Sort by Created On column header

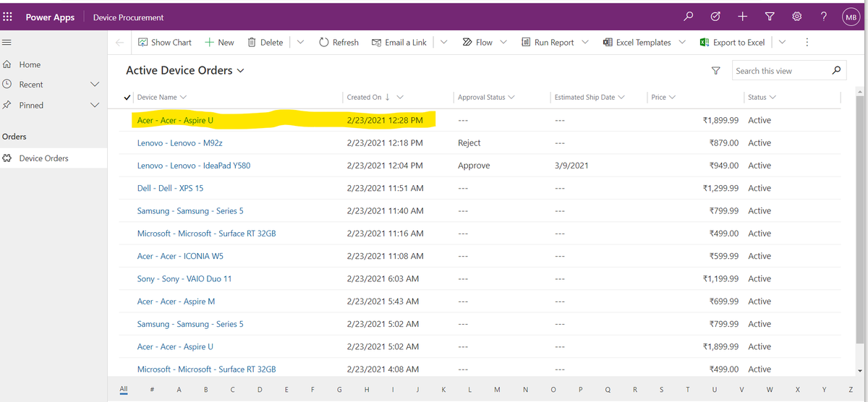point(375,97)
